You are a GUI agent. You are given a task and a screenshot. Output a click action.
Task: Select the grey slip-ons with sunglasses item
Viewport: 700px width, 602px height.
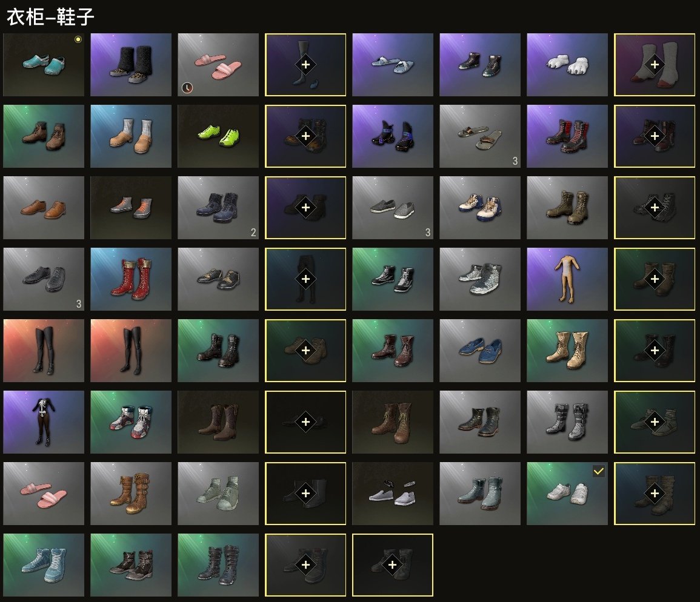[x=392, y=493]
